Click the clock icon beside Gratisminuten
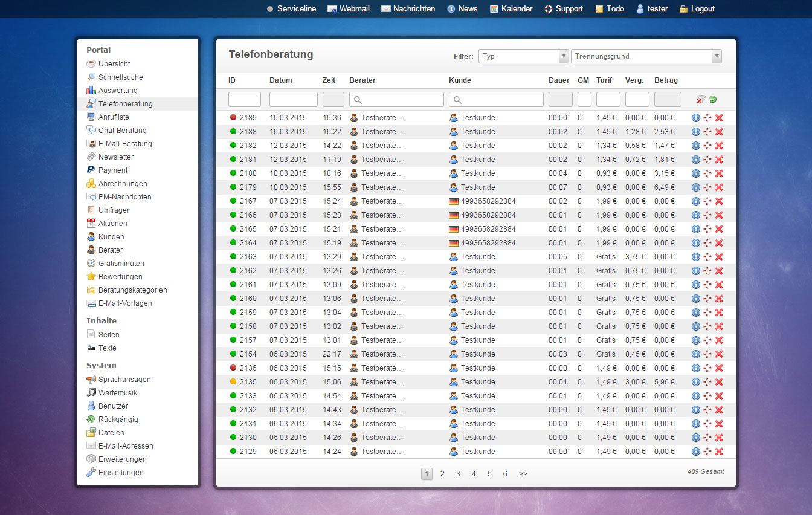 tap(91, 264)
